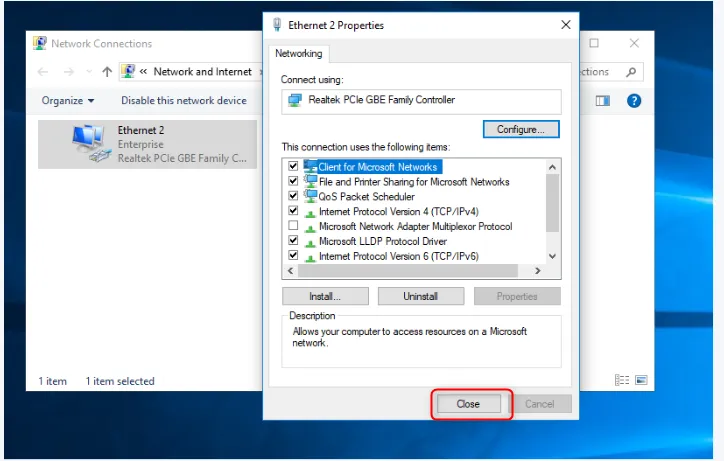Maximize the Network Connections window

tap(594, 43)
